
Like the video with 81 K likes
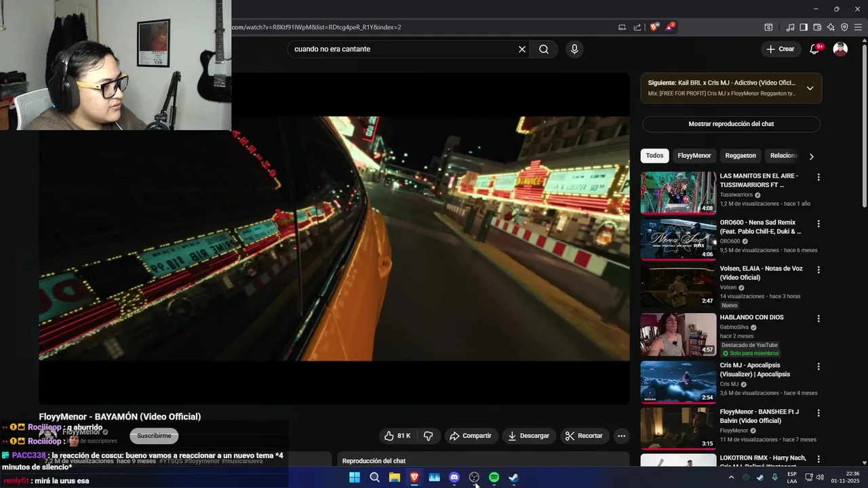(x=397, y=436)
